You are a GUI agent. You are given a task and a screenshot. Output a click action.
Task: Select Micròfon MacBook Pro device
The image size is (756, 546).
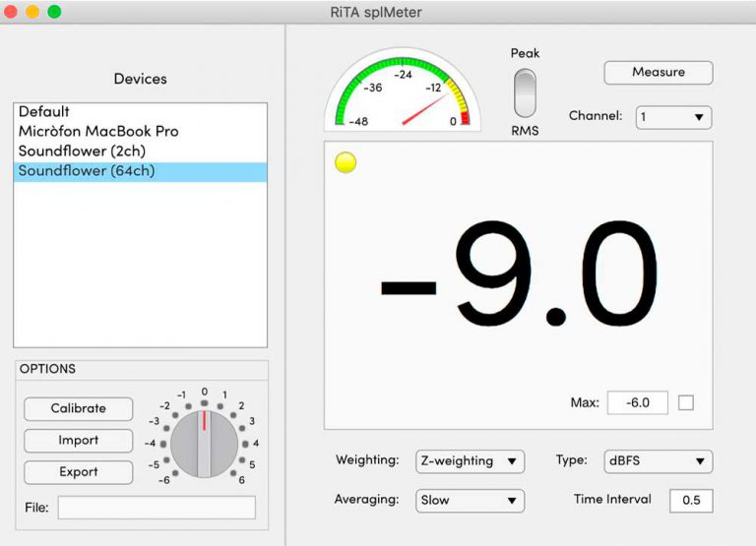click(141, 131)
